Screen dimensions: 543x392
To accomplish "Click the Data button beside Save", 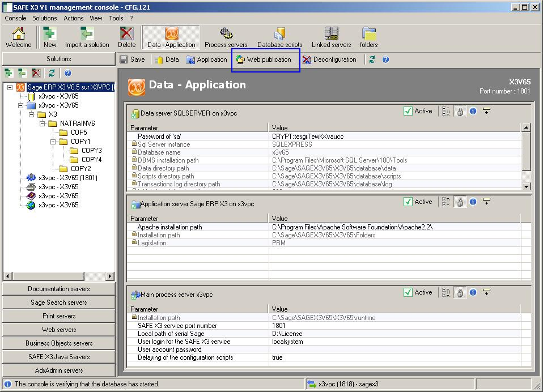I will (x=167, y=59).
